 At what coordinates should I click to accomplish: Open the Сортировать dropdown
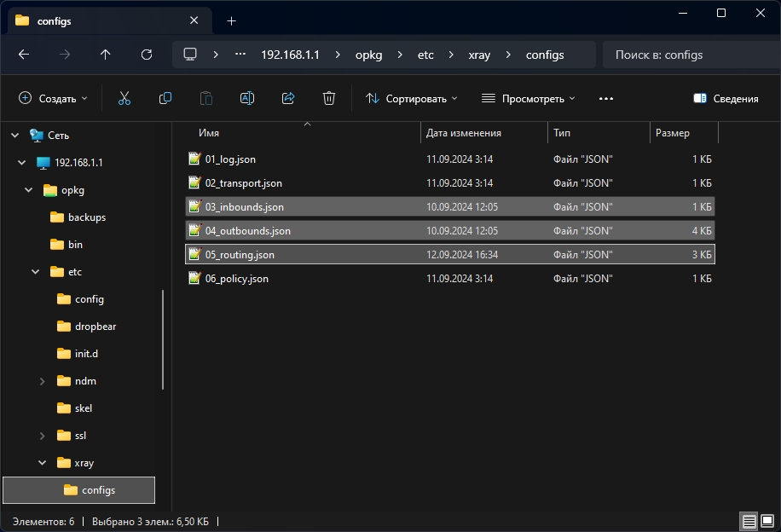pos(412,99)
